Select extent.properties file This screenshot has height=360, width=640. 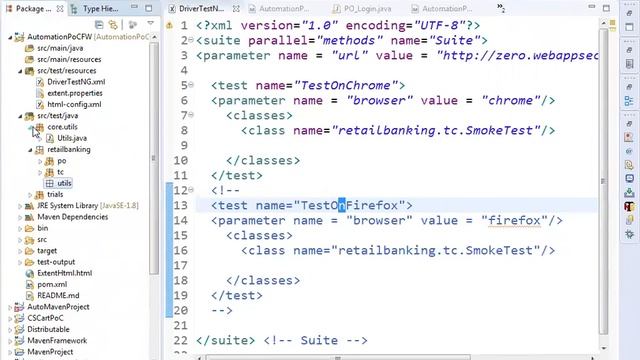tap(75, 93)
